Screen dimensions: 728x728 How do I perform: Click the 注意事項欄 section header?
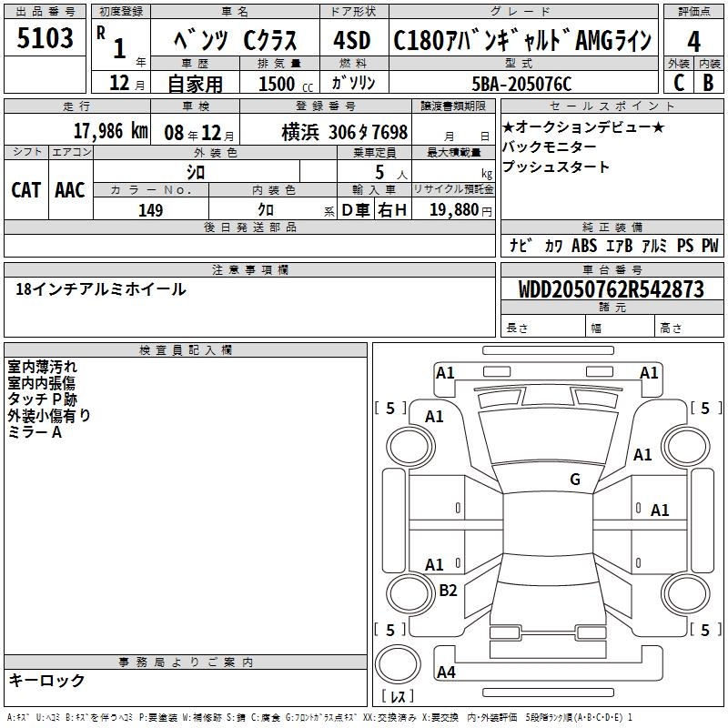tap(249, 269)
